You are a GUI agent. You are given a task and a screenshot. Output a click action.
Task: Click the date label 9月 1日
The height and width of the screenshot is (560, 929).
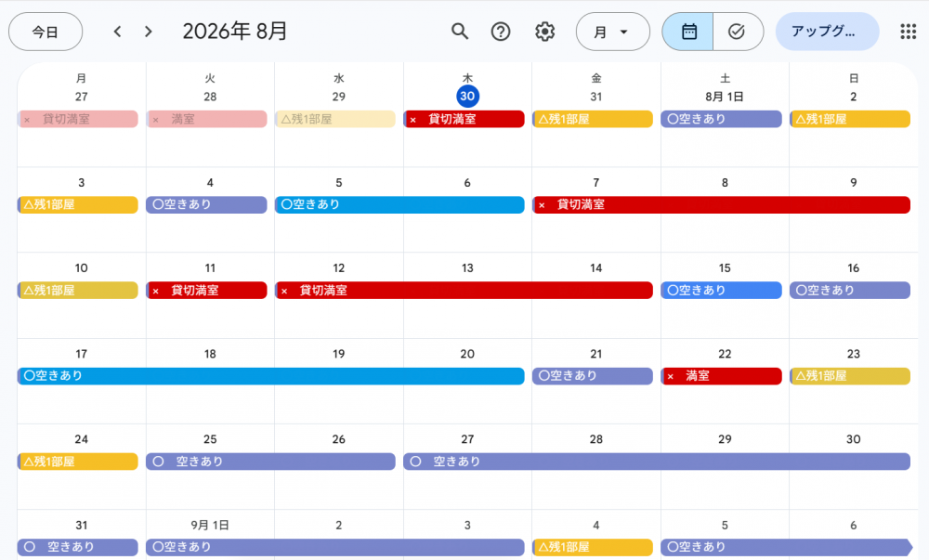coord(210,525)
